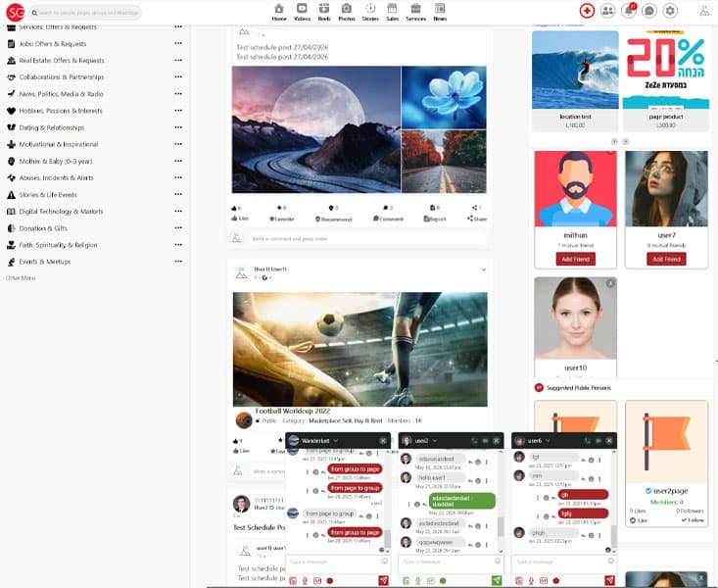Image resolution: width=718 pixels, height=588 pixels.
Task: Expand the User1 football post options chevron
Action: 484,269
